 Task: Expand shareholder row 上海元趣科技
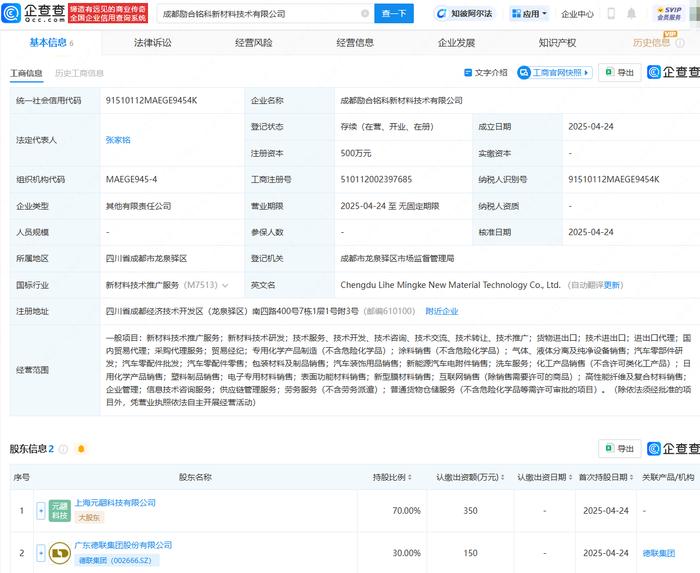click(41, 511)
